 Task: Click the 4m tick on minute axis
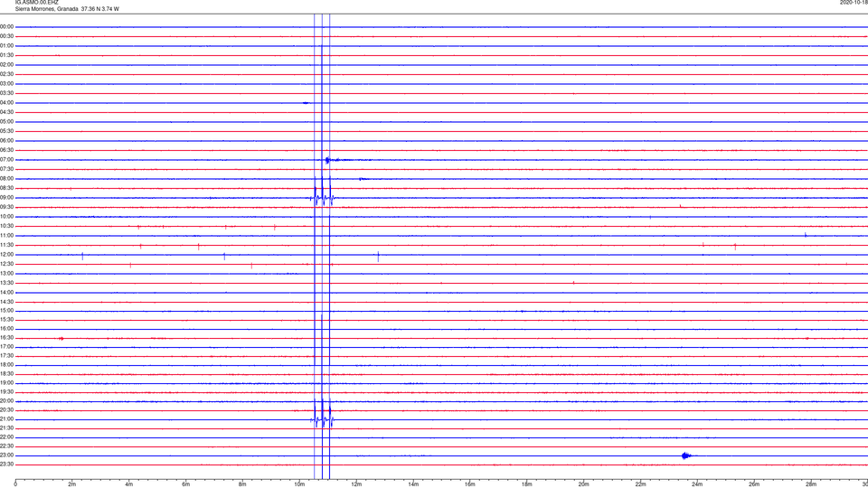(129, 484)
